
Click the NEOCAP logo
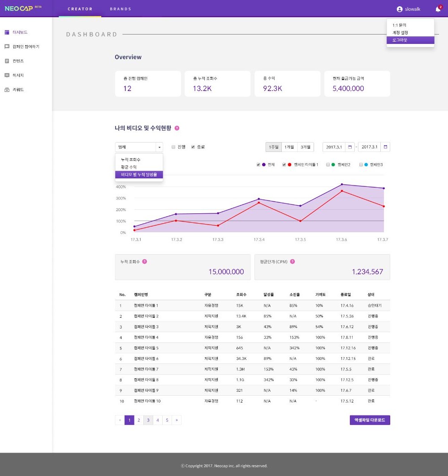pos(19,8)
